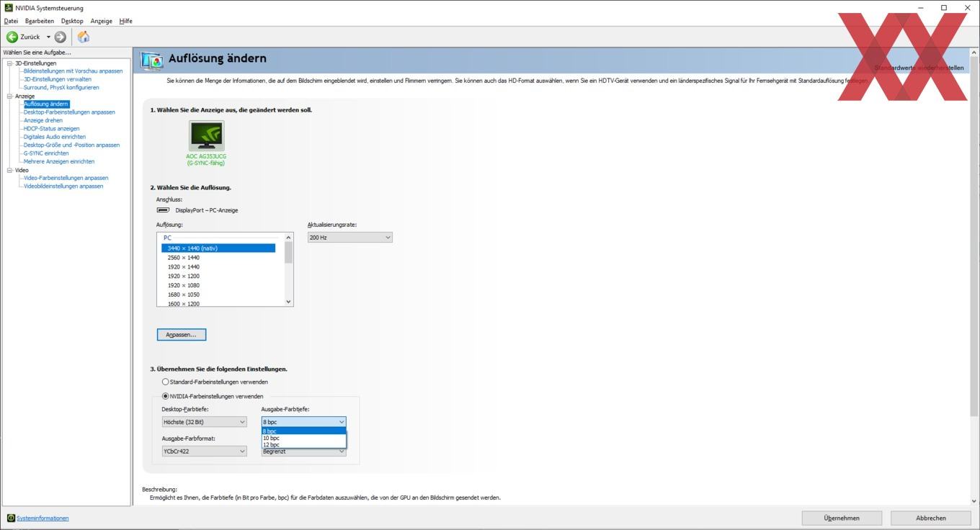Click the DisplayPort connector icon

click(164, 210)
